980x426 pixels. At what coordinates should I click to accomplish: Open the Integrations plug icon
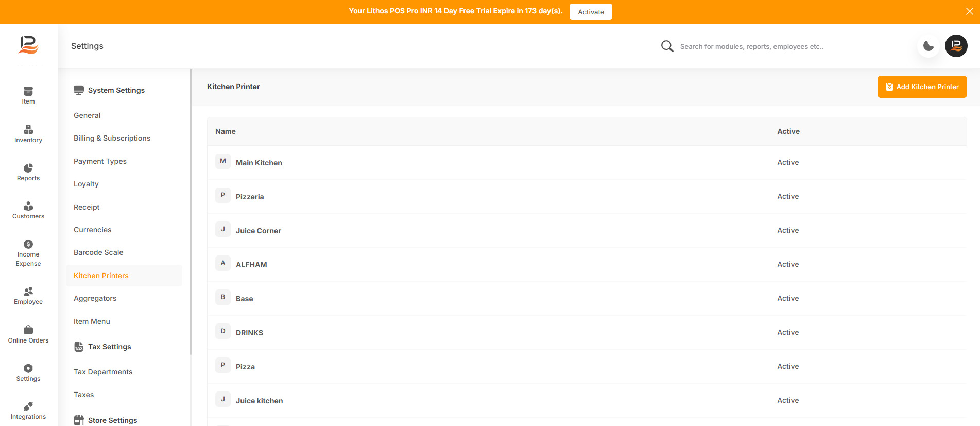pos(28,406)
